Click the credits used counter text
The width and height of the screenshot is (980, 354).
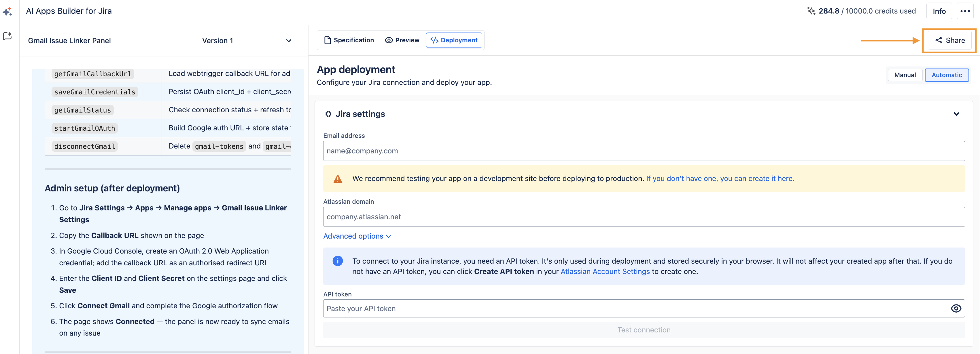pos(867,11)
